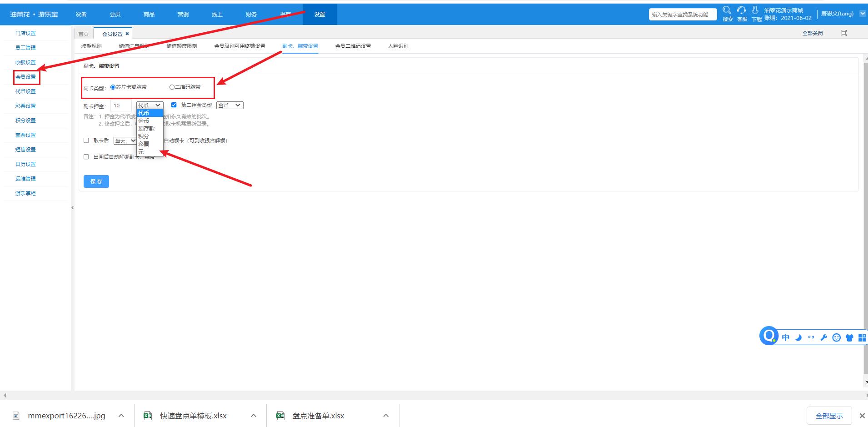This screenshot has width=868, height=427.
Task: Select 芯片卡或腕带 radio option
Action: (113, 87)
